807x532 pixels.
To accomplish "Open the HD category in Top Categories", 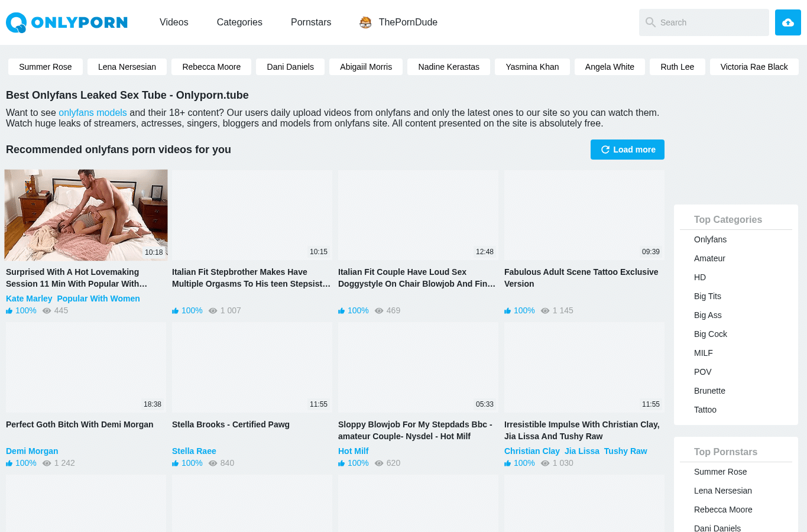I will point(700,277).
